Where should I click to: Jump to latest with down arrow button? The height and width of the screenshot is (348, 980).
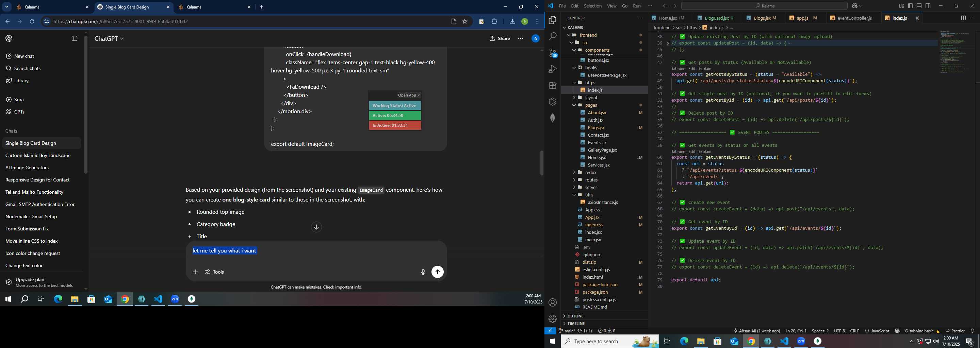click(x=316, y=227)
